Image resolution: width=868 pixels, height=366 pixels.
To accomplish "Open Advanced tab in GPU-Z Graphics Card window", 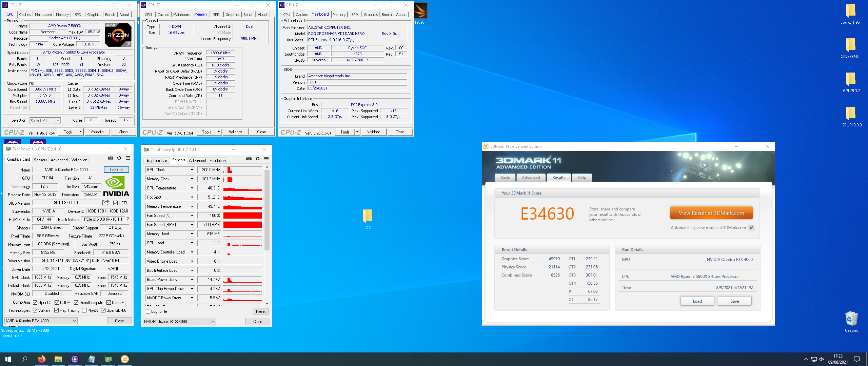I will coord(59,160).
